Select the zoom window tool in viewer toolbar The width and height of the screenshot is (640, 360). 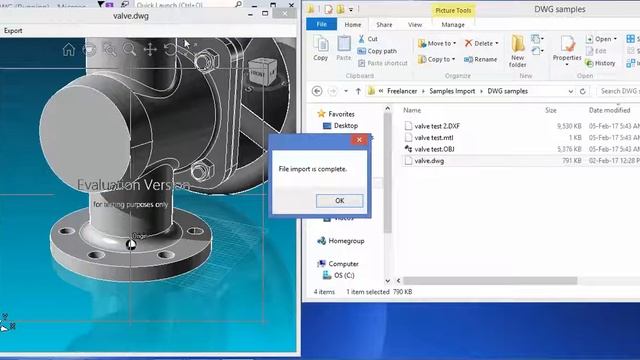(x=109, y=50)
